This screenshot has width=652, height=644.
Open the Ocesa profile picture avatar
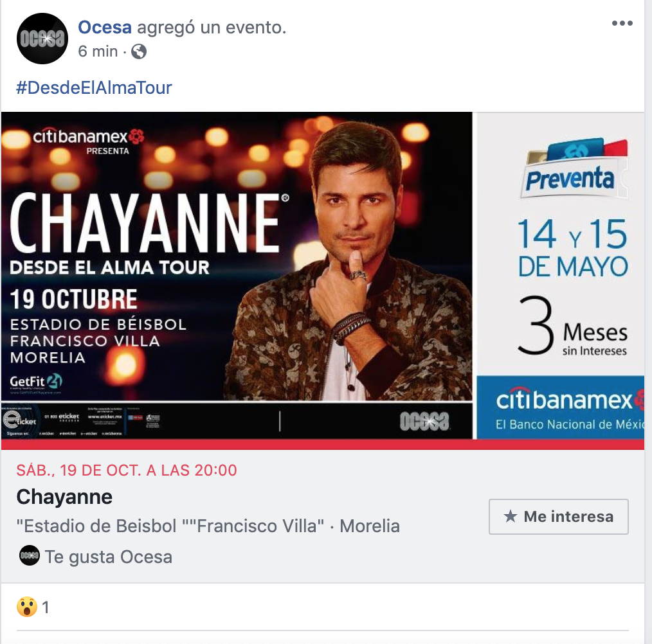42,39
